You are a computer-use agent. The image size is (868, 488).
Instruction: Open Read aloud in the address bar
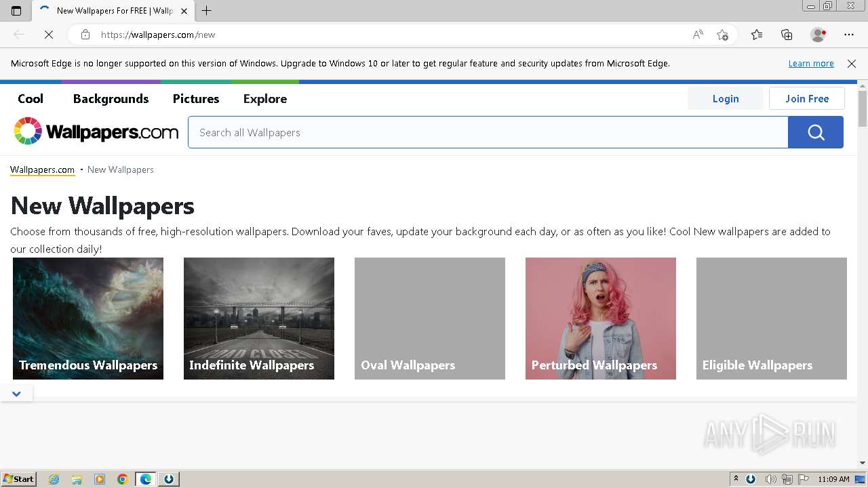coord(698,35)
